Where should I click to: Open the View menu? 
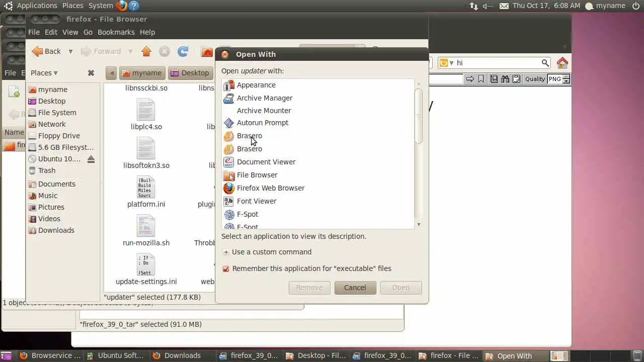click(x=70, y=32)
